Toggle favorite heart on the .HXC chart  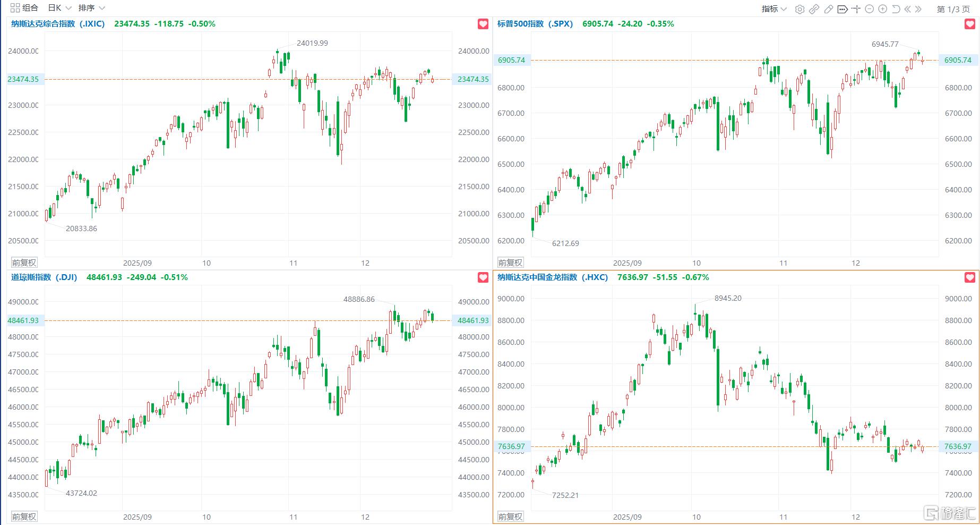click(970, 277)
